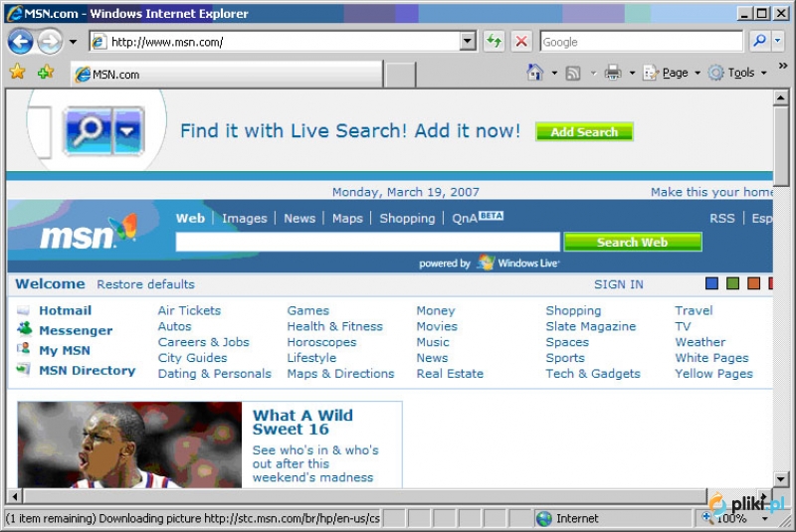Screen dimensions: 796x532
Task: Click the toolbar search magnifier button
Action: (x=759, y=41)
